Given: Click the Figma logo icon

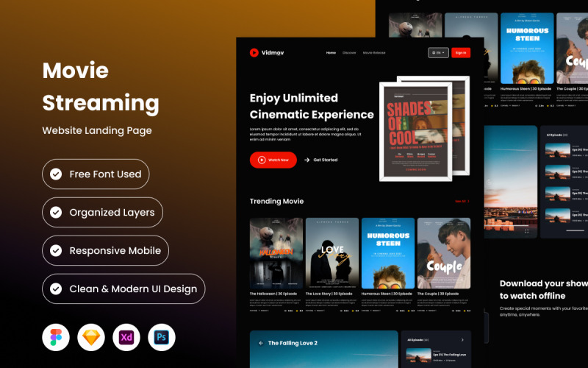Looking at the screenshot, I should [56, 337].
